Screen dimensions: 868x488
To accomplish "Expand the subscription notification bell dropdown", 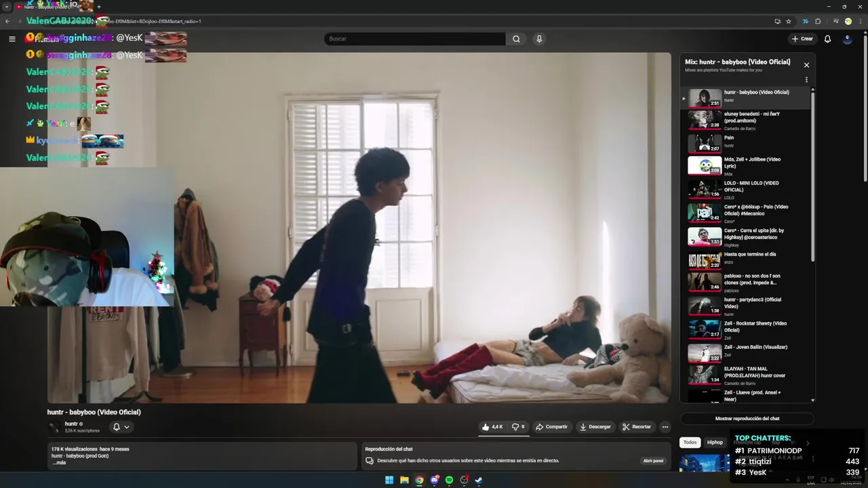I will [x=121, y=427].
